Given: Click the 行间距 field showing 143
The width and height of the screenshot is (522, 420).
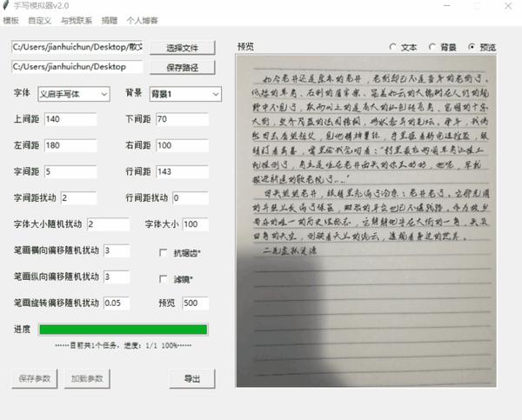Looking at the screenshot, I should [x=182, y=171].
